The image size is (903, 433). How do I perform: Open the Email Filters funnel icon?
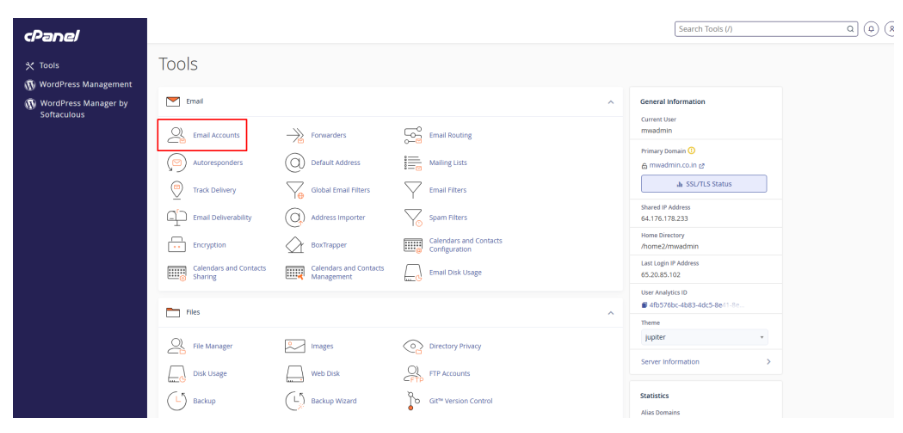413,190
